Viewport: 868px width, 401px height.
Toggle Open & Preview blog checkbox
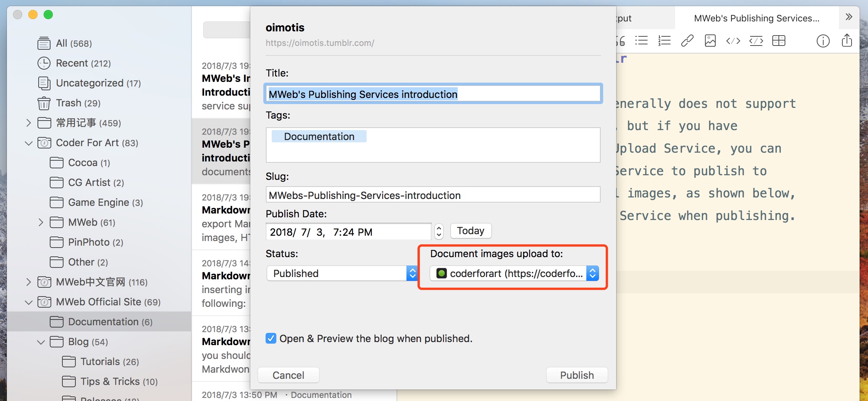[x=271, y=338]
